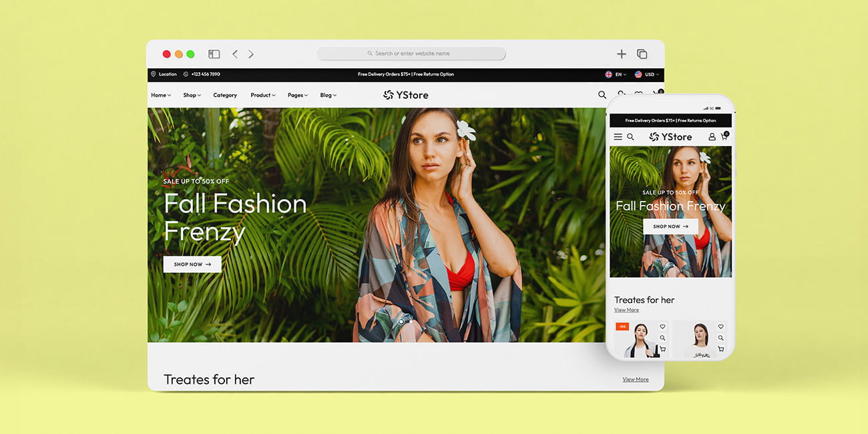Image resolution: width=868 pixels, height=434 pixels.
Task: Add sale-badge product to cart icon
Action: pos(662,349)
